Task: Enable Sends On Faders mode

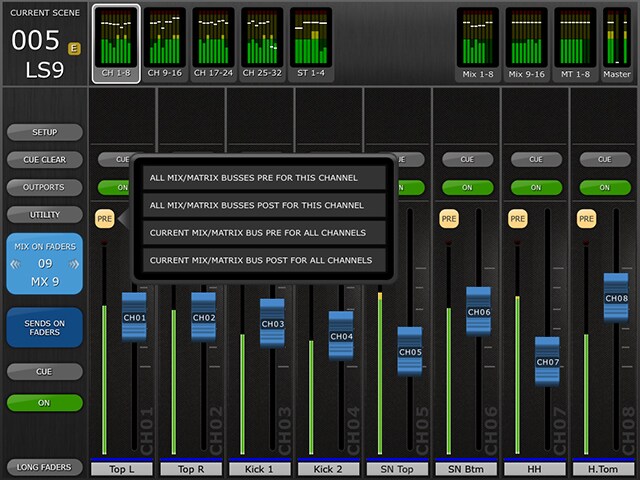Action: click(45, 327)
